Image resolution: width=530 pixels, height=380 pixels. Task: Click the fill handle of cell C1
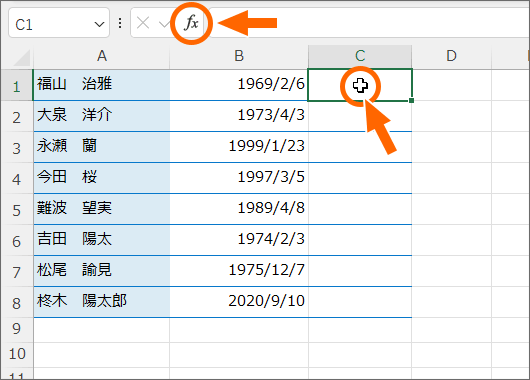tap(411, 100)
